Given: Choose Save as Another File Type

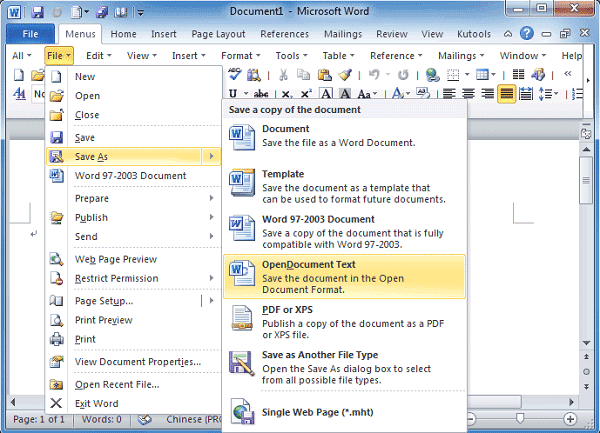Looking at the screenshot, I should tap(344, 367).
